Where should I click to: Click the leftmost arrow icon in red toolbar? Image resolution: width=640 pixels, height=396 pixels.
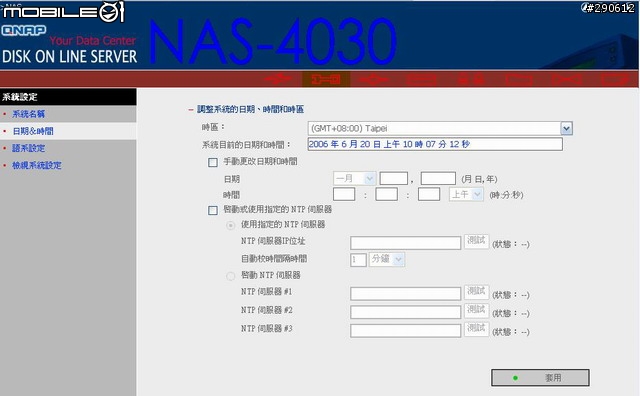[x=277, y=79]
